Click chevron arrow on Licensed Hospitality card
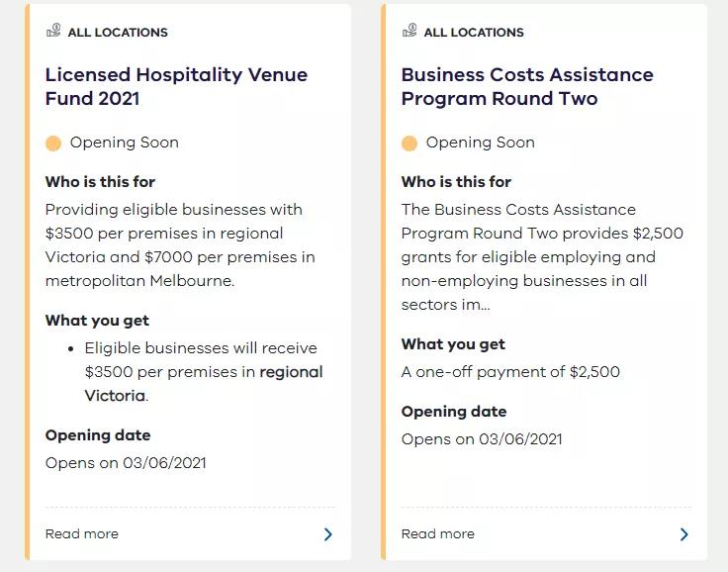Viewport: 728px width, 572px height. [x=328, y=534]
